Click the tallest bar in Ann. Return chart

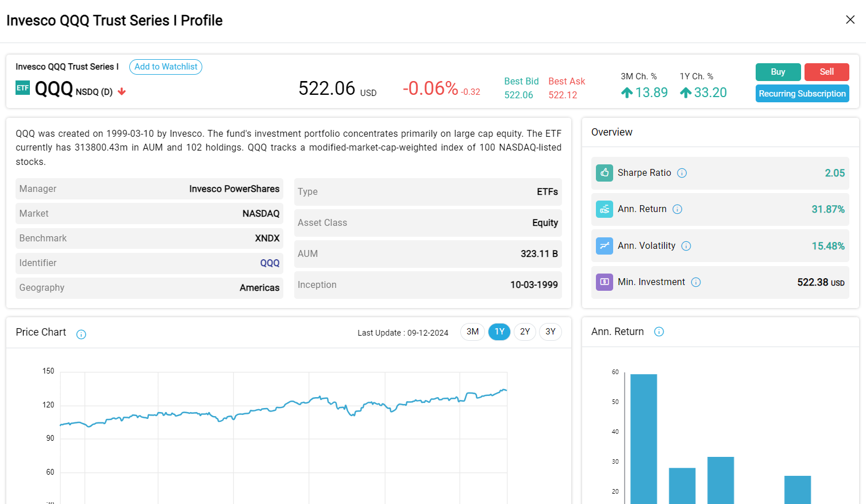tap(644, 439)
